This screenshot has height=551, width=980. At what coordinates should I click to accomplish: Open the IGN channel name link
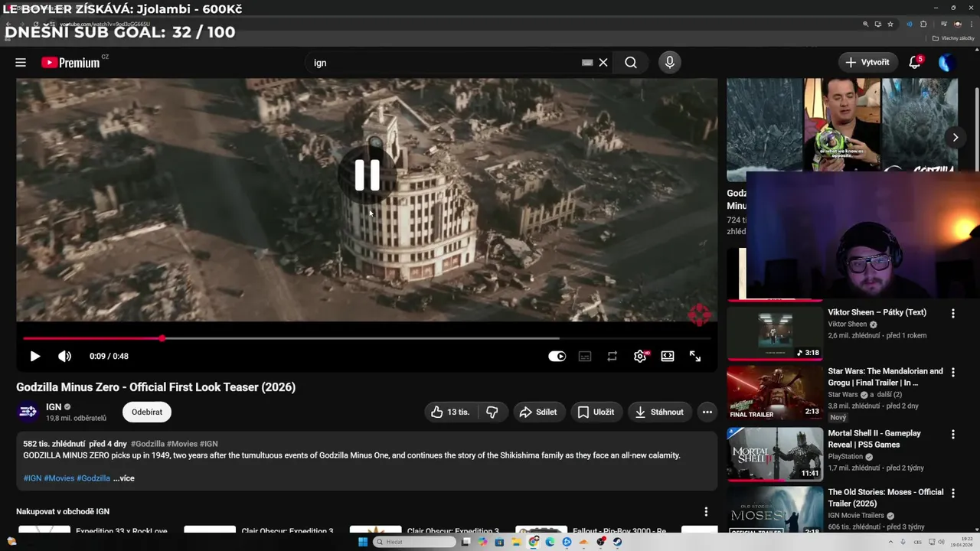tap(54, 407)
